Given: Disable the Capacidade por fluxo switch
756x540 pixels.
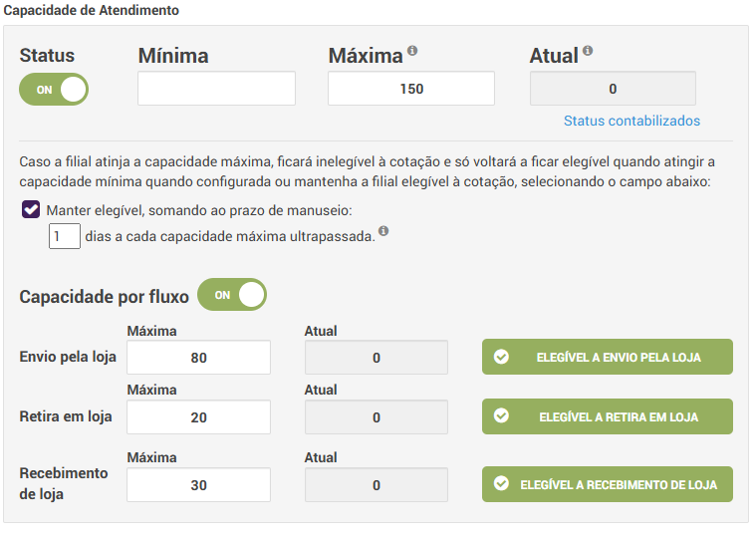Looking at the screenshot, I should (x=232, y=295).
